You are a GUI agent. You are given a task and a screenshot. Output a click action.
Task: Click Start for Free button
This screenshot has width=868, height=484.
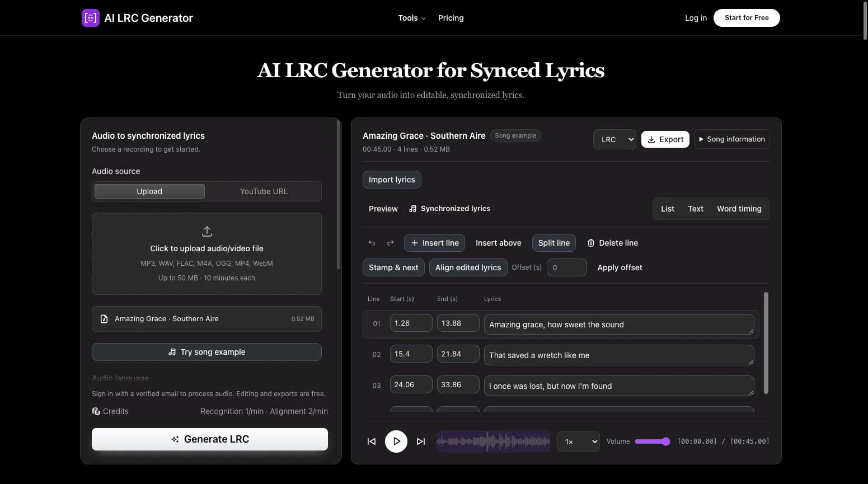747,18
